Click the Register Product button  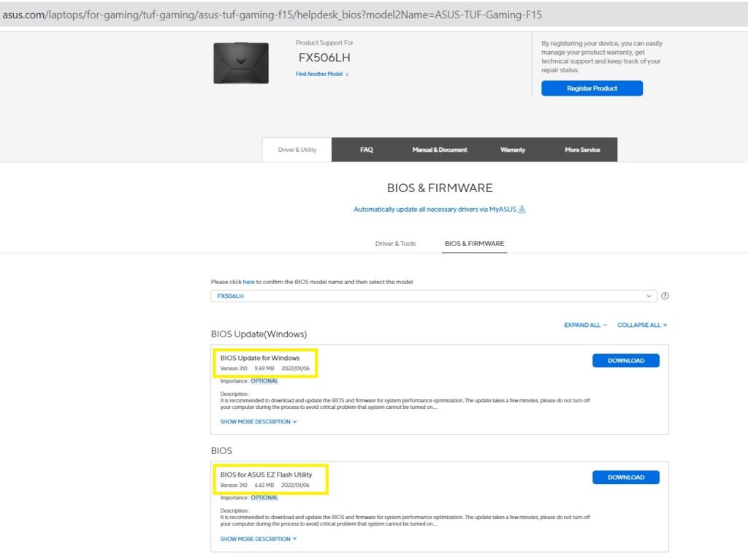pos(592,88)
